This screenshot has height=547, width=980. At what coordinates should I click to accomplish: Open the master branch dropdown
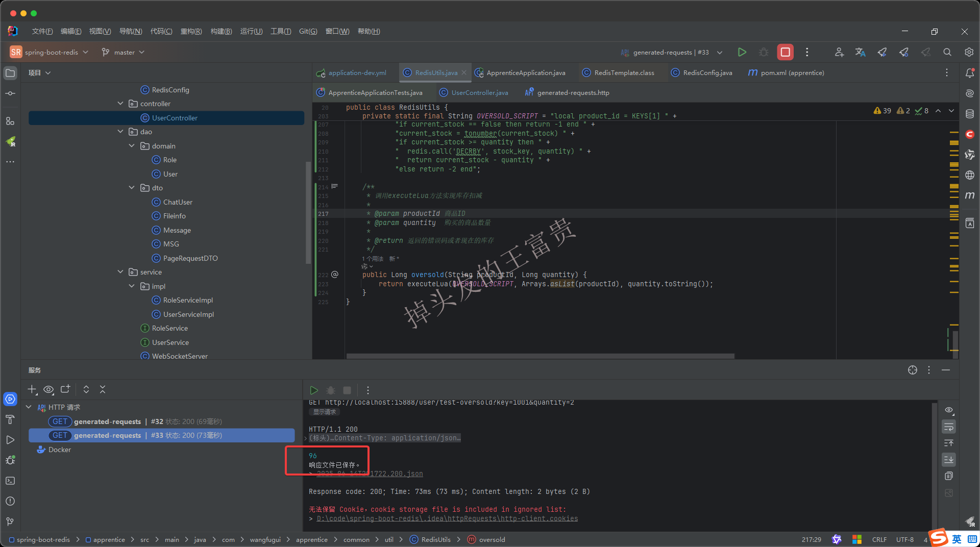tap(123, 52)
